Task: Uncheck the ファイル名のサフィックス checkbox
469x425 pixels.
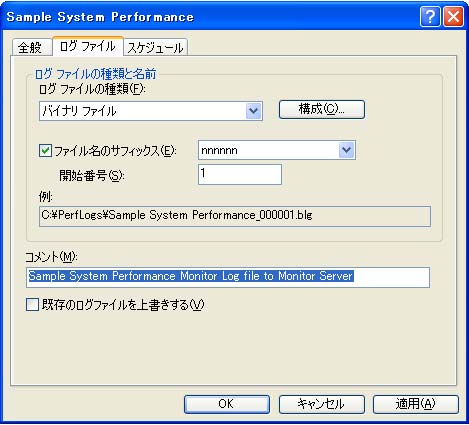Action: point(45,150)
